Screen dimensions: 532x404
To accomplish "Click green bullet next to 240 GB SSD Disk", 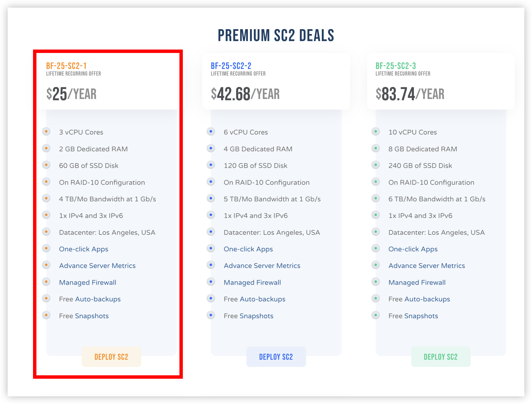I will 376,165.
